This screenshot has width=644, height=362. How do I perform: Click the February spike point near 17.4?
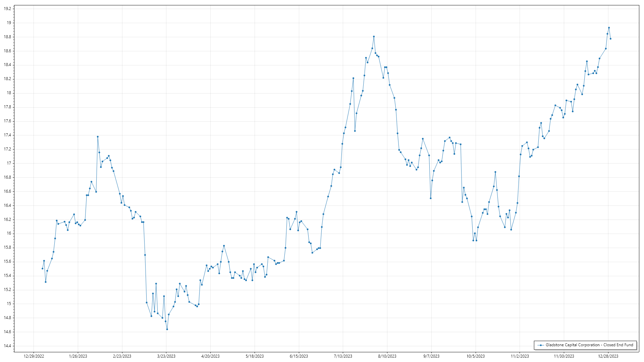(98, 137)
